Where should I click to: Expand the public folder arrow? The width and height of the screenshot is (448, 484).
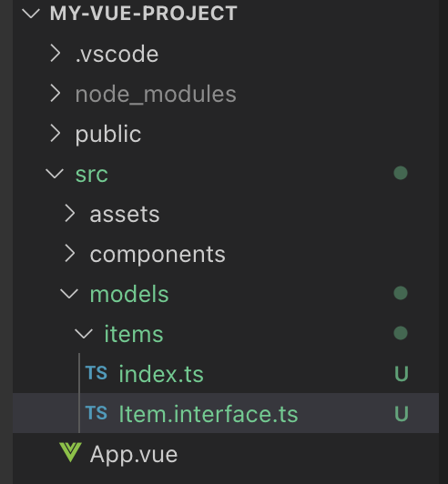[x=55, y=134]
